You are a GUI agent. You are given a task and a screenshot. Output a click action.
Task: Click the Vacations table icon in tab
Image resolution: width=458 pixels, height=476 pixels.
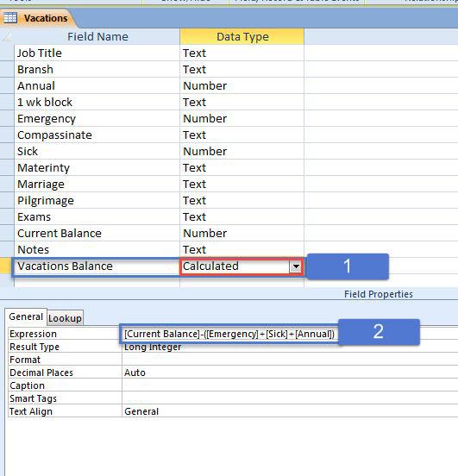tap(10, 18)
